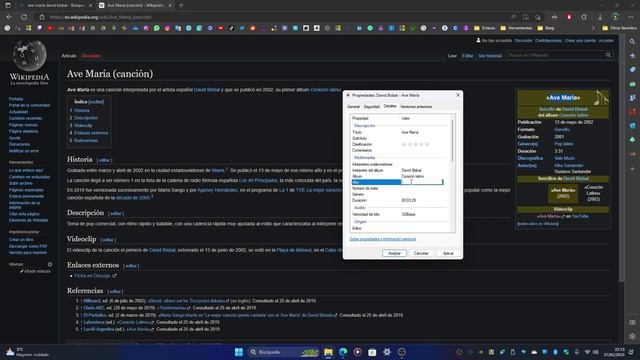Switch to Seguridad tab in properties dialog
This screenshot has width=640, height=360.
click(x=371, y=107)
